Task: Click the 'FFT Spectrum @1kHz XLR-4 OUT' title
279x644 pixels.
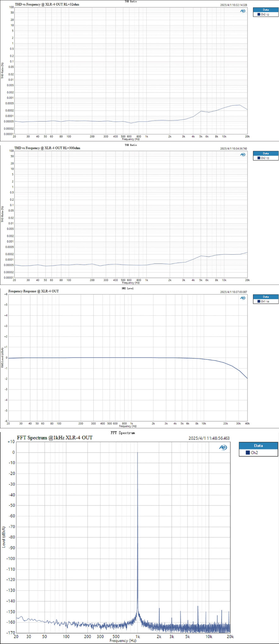Action: [55, 438]
